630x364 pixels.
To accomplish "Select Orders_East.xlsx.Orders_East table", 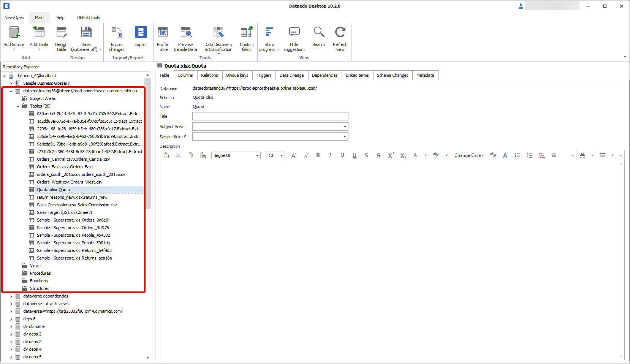I will pyautogui.click(x=65, y=167).
